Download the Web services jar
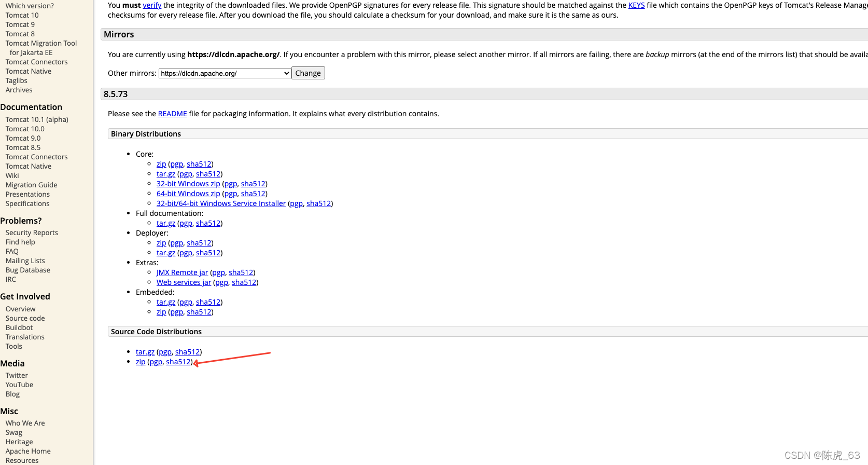This screenshot has height=465, width=868. pyautogui.click(x=184, y=282)
